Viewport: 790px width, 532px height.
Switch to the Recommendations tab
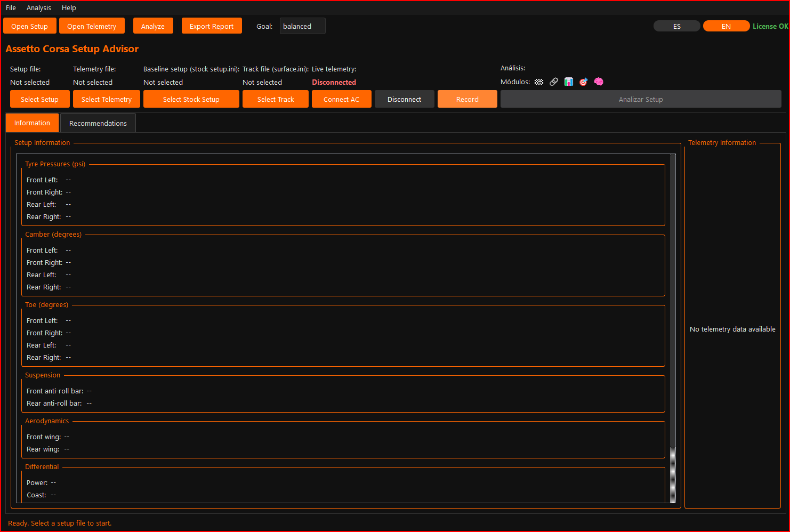click(98, 123)
